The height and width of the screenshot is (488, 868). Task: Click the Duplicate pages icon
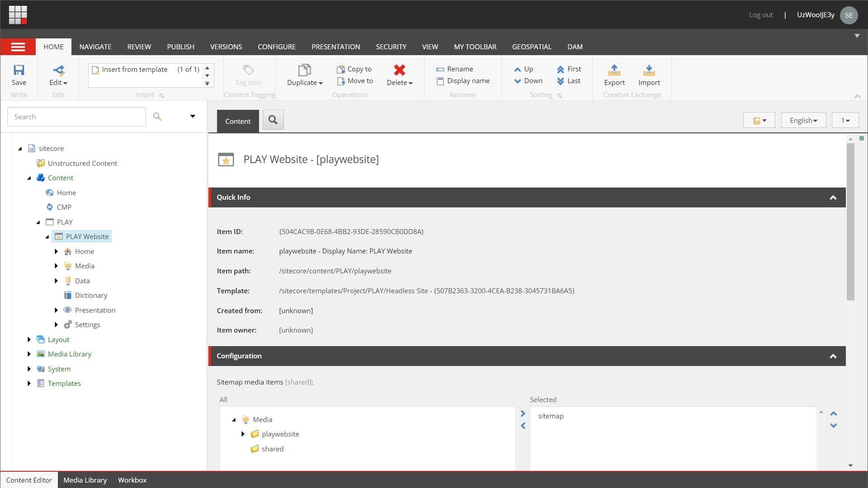click(304, 70)
